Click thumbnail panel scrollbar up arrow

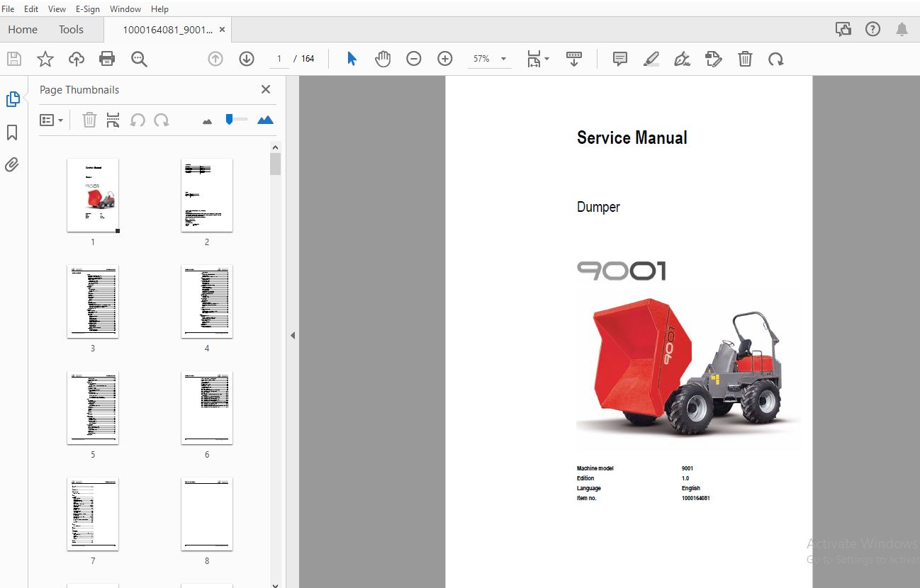click(276, 147)
